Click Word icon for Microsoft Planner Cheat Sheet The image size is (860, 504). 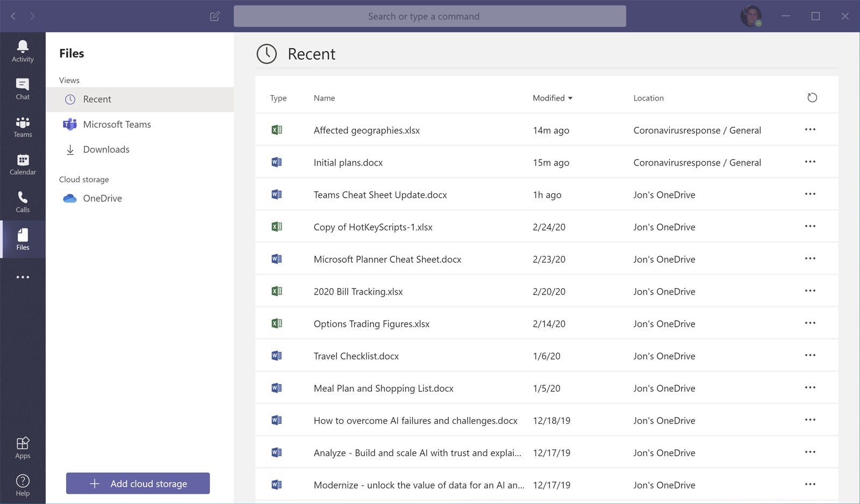277,259
